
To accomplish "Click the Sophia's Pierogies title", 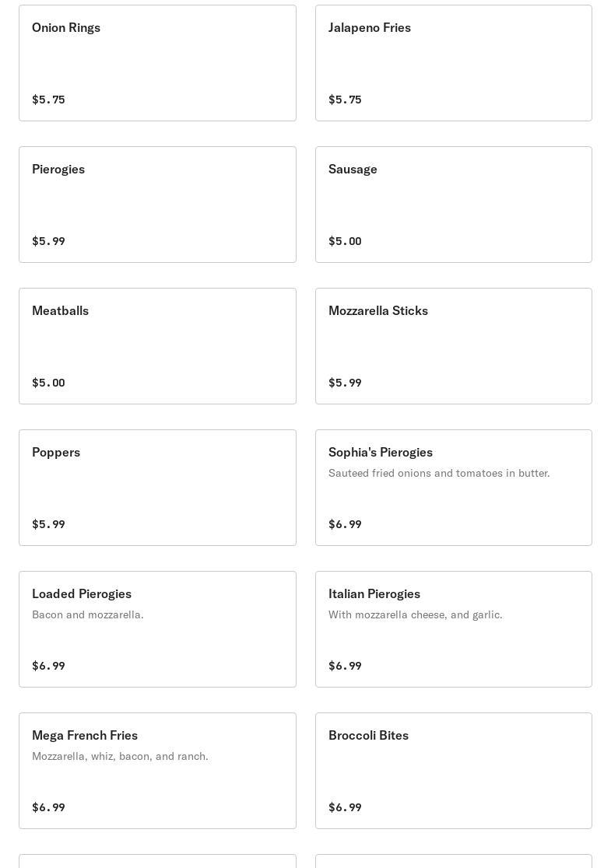I will pyautogui.click(x=381, y=452).
